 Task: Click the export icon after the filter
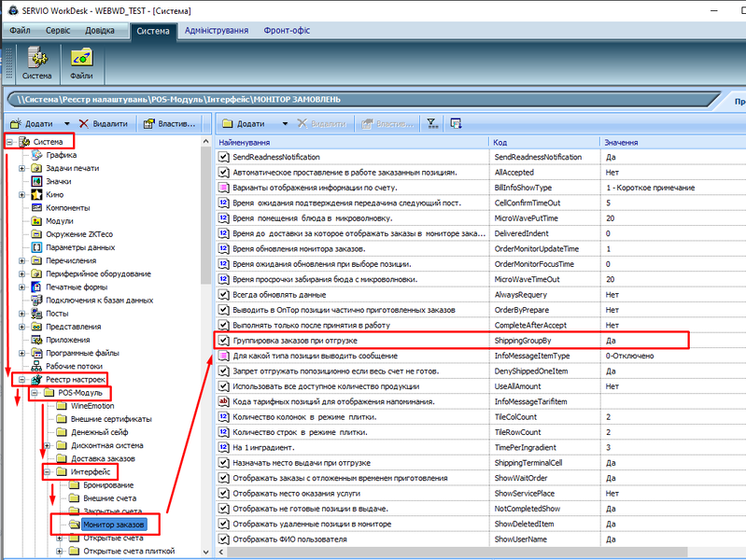pos(456,123)
